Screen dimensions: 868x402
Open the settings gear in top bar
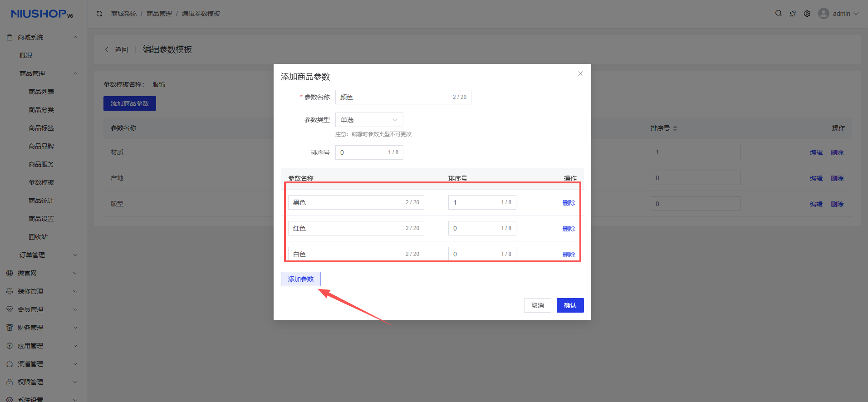tap(807, 14)
